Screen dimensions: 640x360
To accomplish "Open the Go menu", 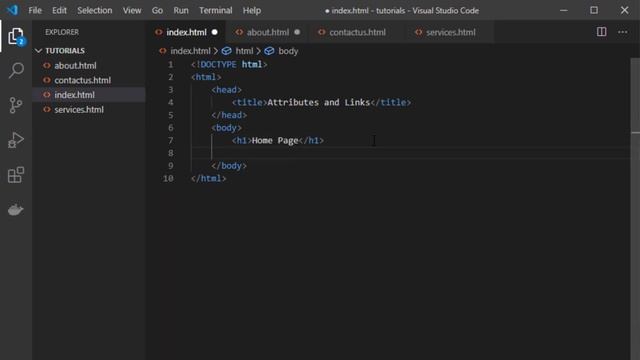I will click(157, 10).
